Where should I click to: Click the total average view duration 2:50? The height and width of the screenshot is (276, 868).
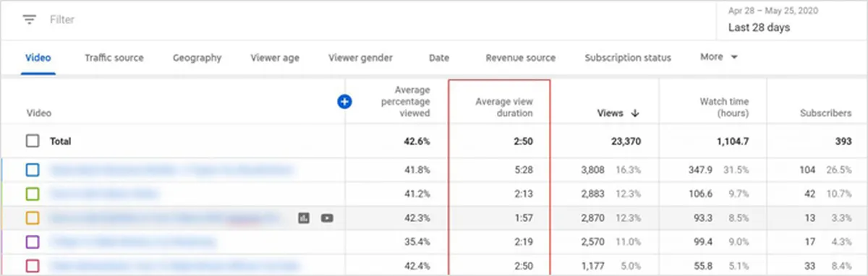[524, 142]
